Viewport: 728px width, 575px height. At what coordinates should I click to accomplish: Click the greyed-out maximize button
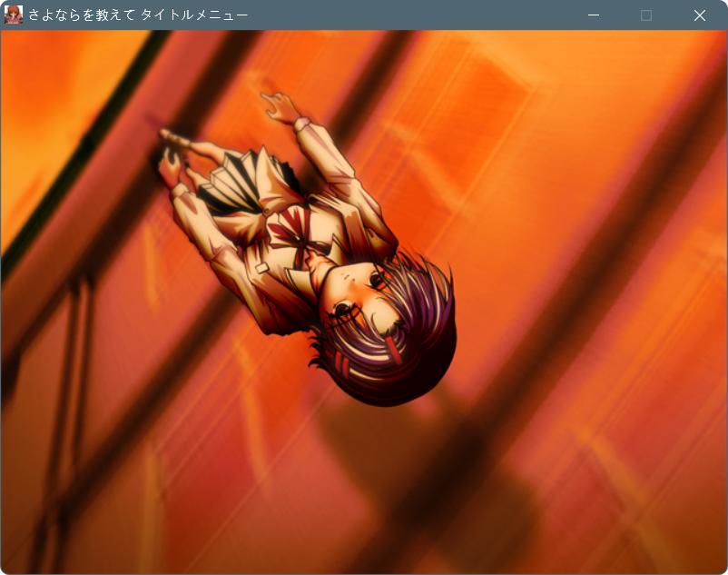pos(646,15)
